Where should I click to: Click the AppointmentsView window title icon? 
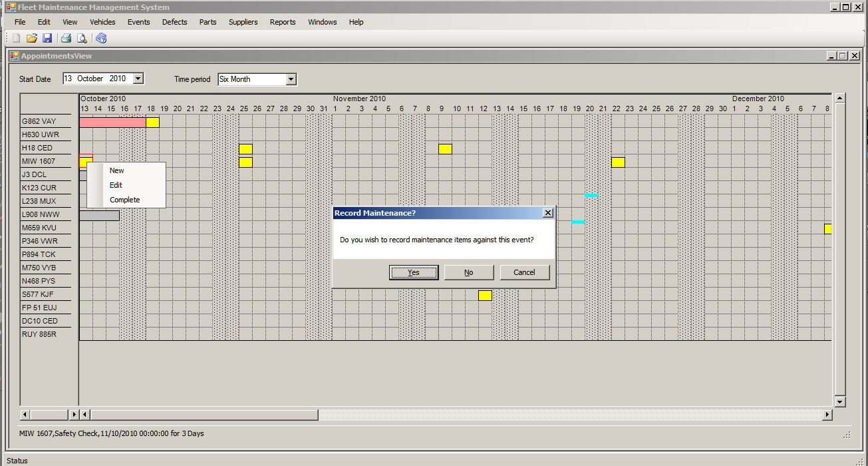pos(14,57)
